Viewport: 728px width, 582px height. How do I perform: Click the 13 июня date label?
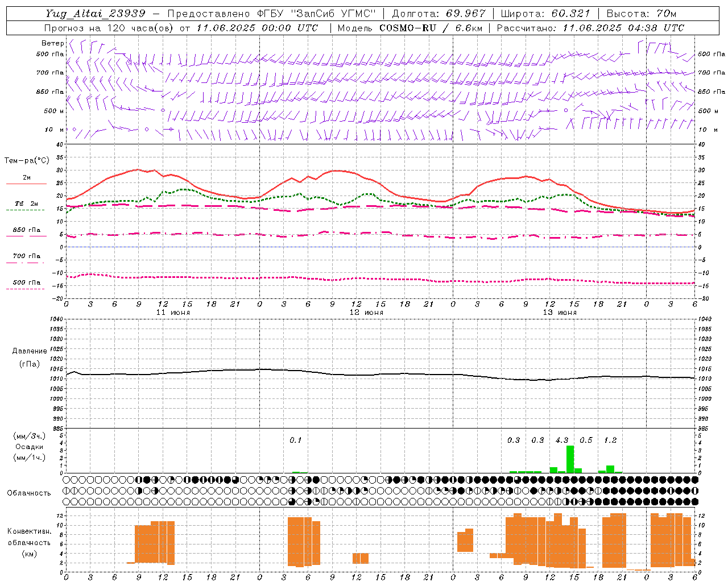[x=560, y=313]
